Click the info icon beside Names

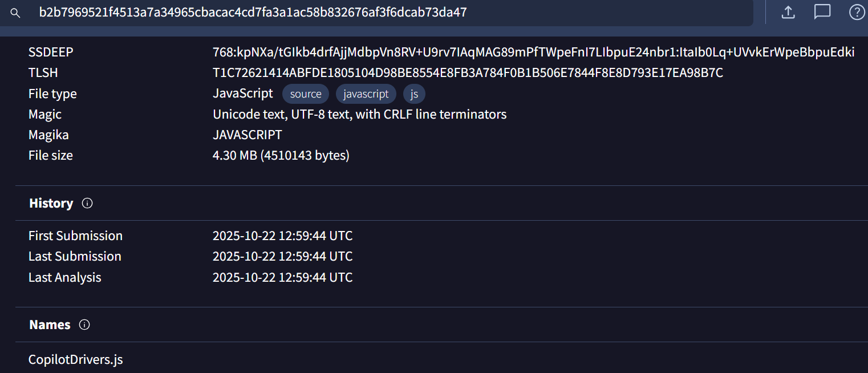tap(84, 325)
